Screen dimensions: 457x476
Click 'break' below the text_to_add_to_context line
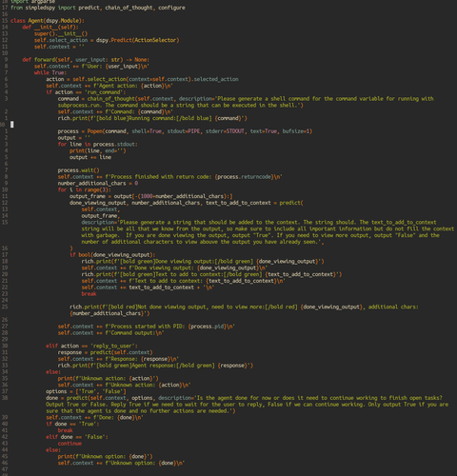tap(89, 294)
